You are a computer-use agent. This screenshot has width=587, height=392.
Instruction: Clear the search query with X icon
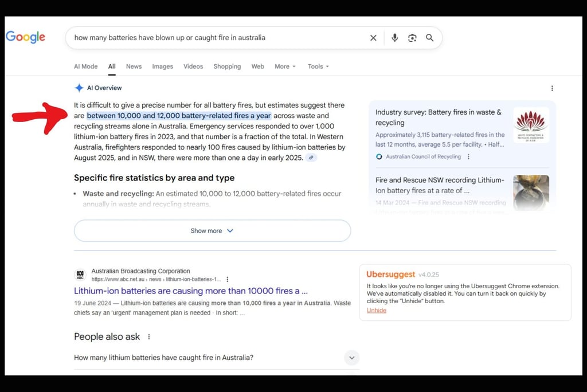pyautogui.click(x=373, y=38)
